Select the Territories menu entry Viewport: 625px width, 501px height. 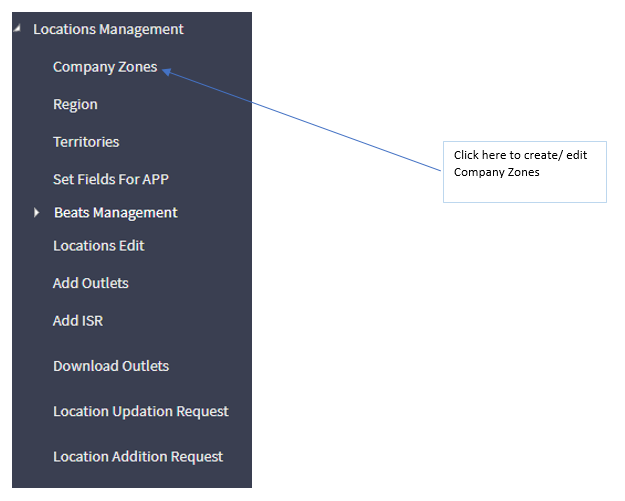click(x=86, y=142)
